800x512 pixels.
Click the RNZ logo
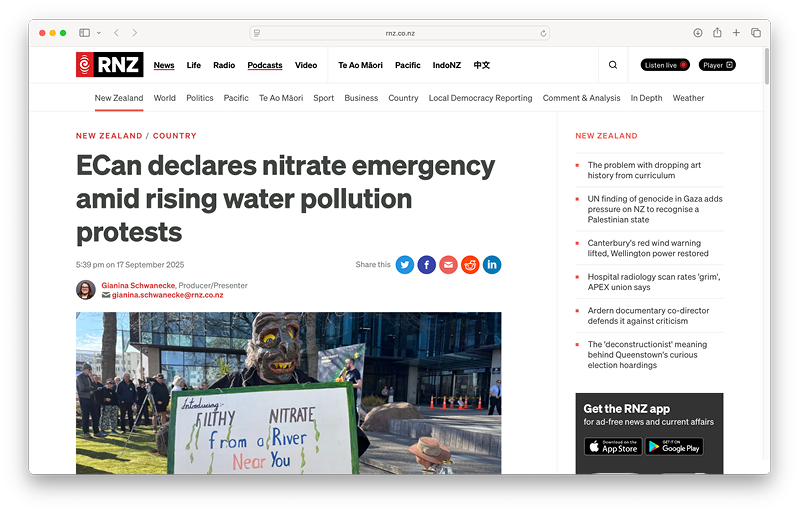click(109, 65)
